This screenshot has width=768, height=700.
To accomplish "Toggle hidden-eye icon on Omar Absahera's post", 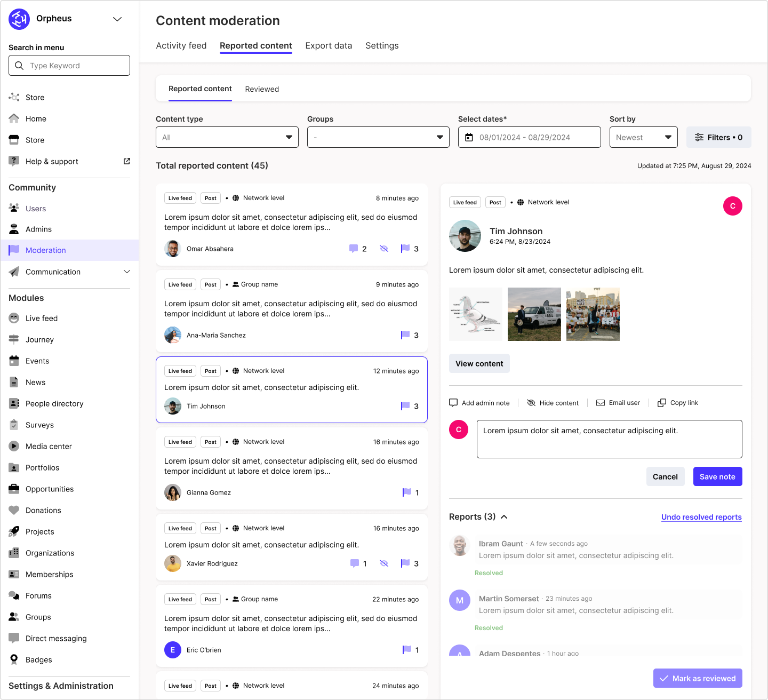I will 384,249.
